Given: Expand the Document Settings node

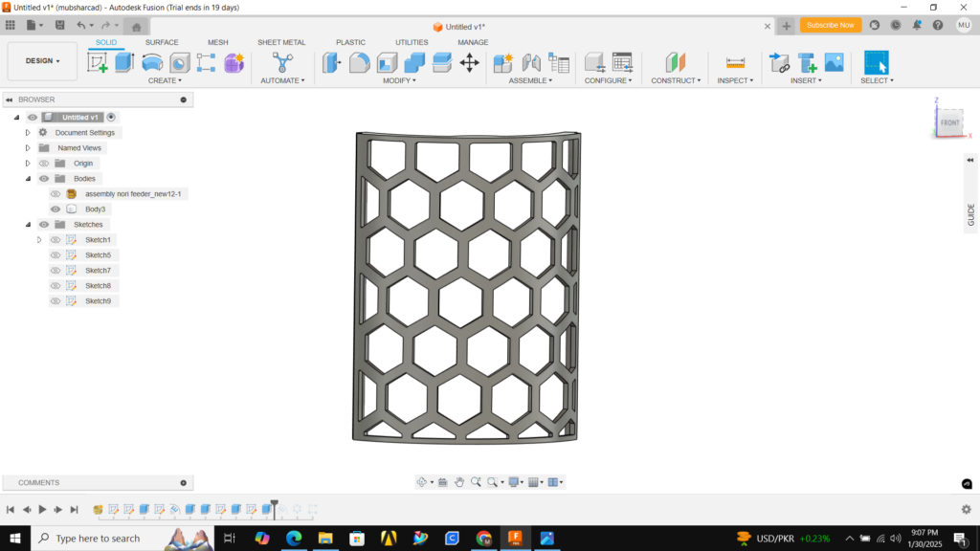Looking at the screenshot, I should tap(28, 133).
